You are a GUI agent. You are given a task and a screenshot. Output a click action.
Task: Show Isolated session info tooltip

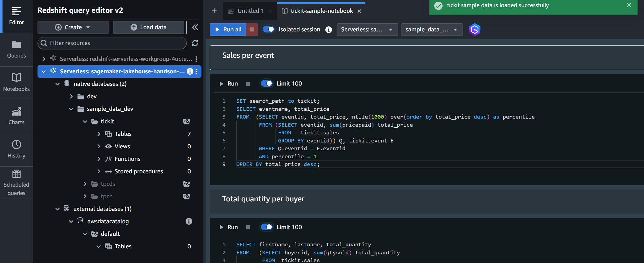[x=329, y=30]
